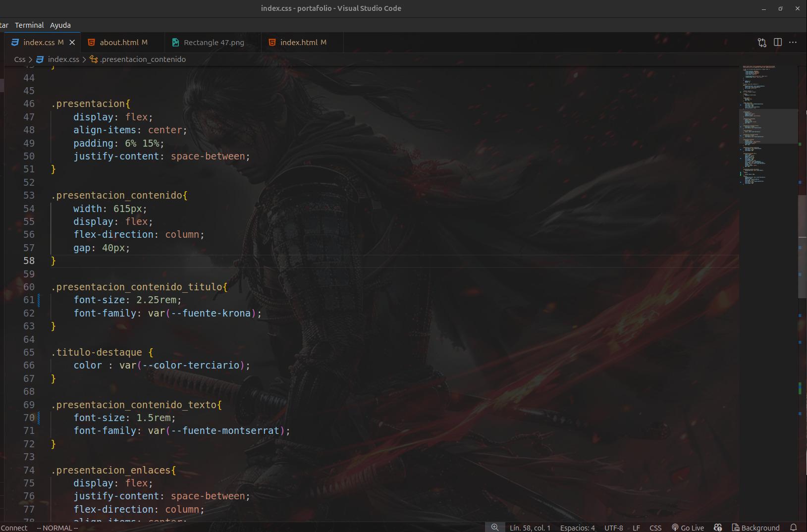Screen dimensions: 807x532
Task: Open .presentacion_contenido breadcrumb symbol list
Action: [x=143, y=59]
